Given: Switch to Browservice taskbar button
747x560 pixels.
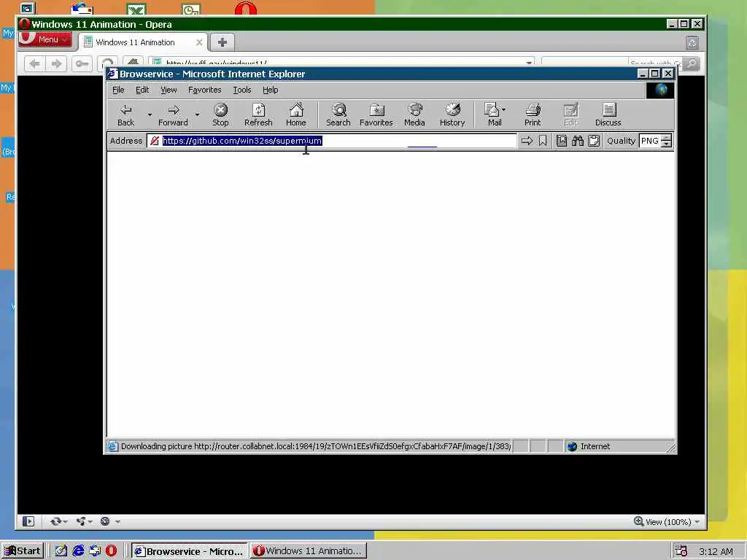Looking at the screenshot, I should (x=189, y=551).
